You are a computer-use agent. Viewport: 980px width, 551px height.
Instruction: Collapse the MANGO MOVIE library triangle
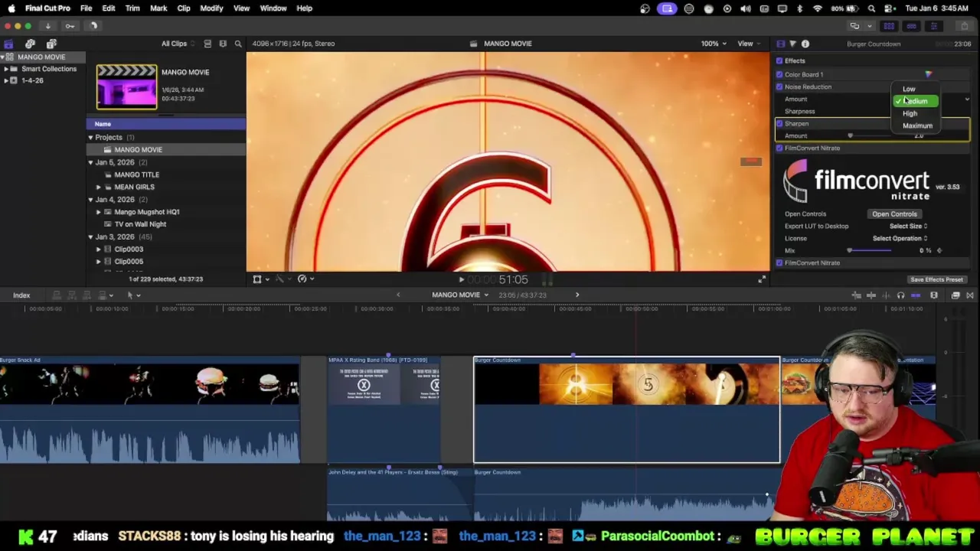[3, 57]
